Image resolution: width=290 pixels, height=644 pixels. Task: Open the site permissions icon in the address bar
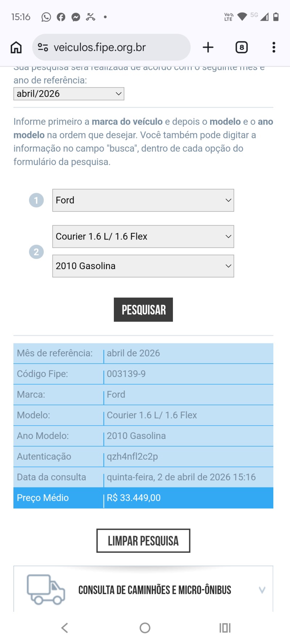[43, 47]
